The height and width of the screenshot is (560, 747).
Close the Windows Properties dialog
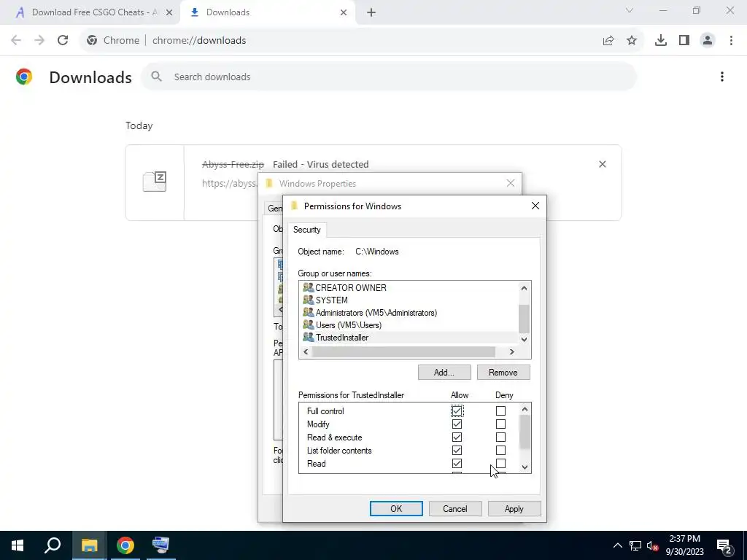tap(511, 183)
